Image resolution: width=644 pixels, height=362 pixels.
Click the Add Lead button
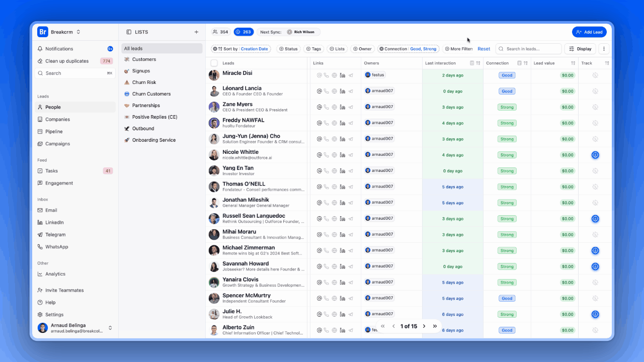pos(589,32)
